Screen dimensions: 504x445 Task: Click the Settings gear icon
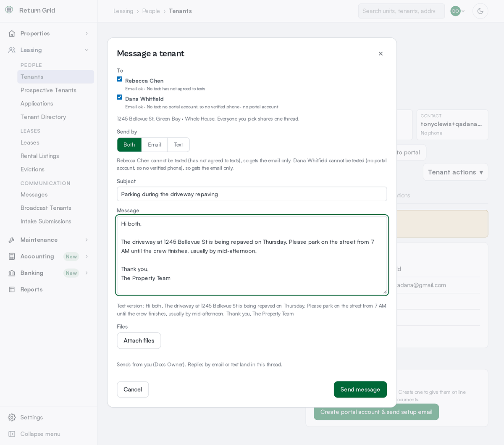(x=12, y=417)
